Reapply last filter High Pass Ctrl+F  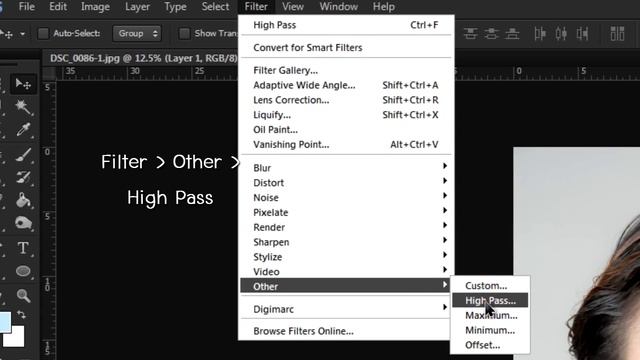(x=346, y=25)
